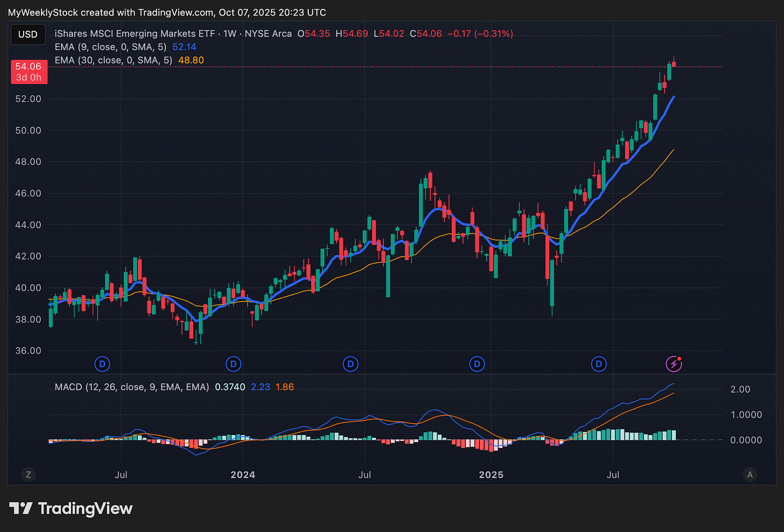Image resolution: width=784 pixels, height=532 pixels.
Task: Click the dividend marker near Jul 2024
Action: point(351,364)
